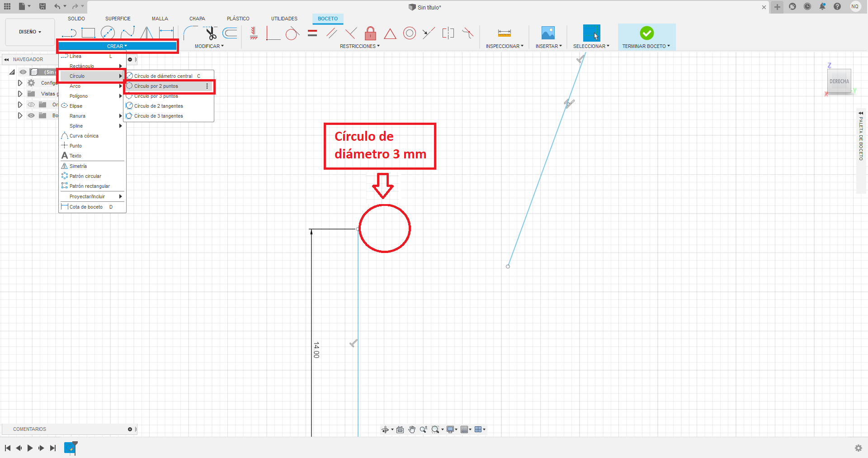Click the Insert image icon
The width and height of the screenshot is (868, 458).
[548, 33]
